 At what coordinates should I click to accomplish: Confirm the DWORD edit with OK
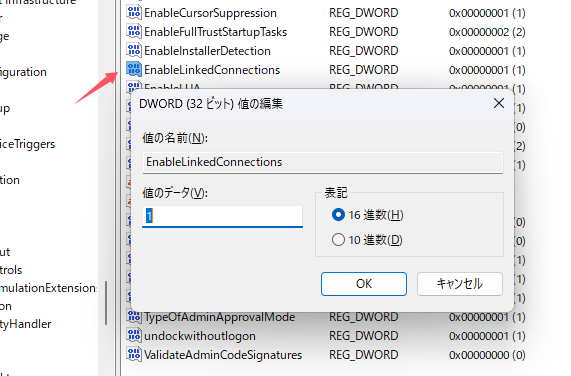pos(364,284)
